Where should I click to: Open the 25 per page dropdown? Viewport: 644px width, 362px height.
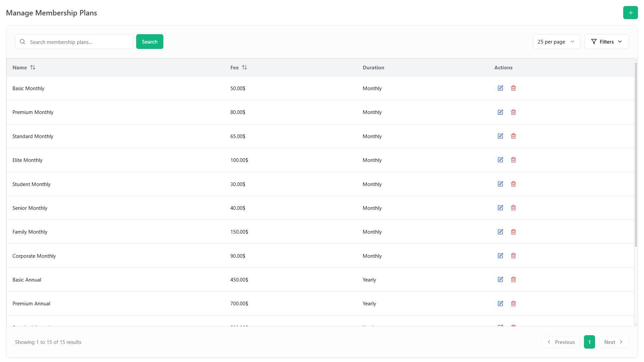point(556,42)
